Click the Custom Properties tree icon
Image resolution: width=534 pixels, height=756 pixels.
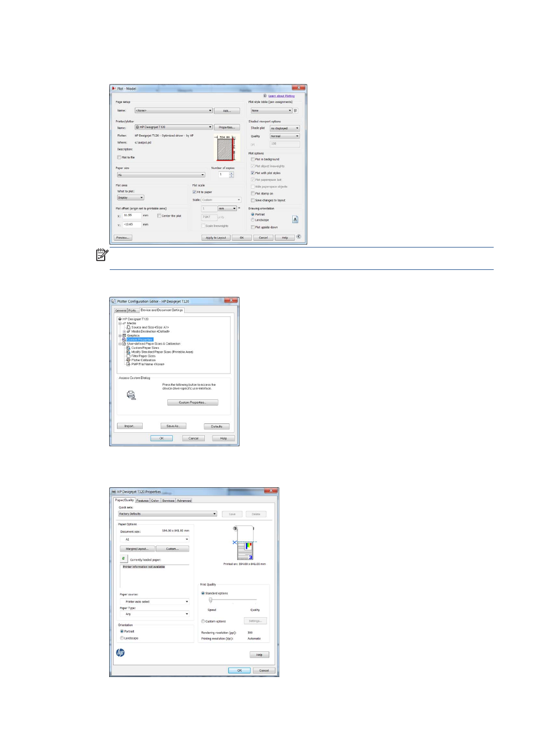124,339
